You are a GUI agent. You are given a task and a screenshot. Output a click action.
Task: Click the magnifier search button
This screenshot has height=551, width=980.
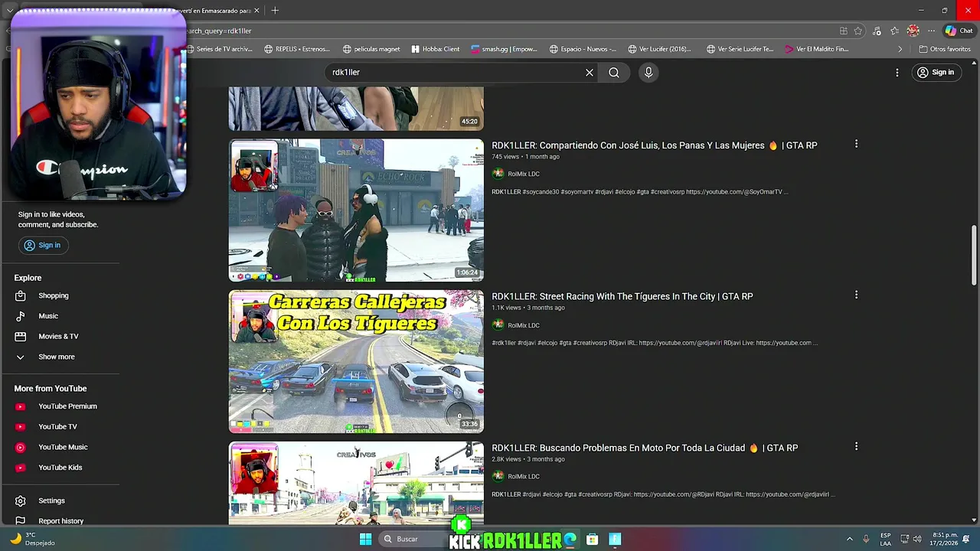(x=614, y=72)
